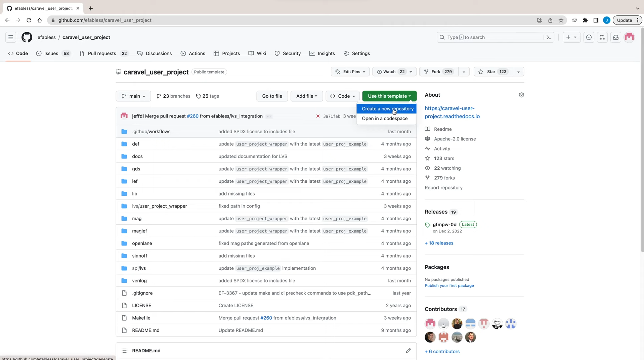Open the pull requests shortcut icon in header
The image size is (644, 360).
[x=602, y=37]
